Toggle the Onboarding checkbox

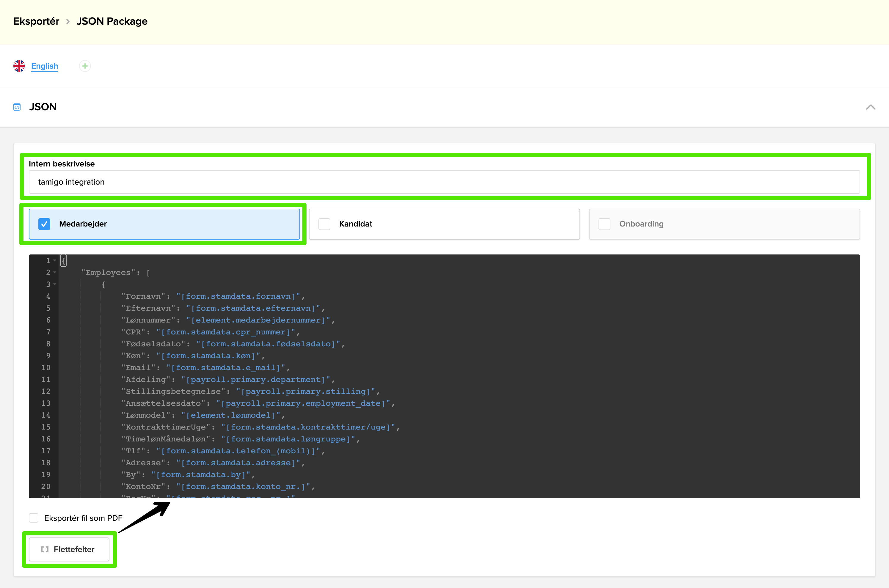(604, 224)
